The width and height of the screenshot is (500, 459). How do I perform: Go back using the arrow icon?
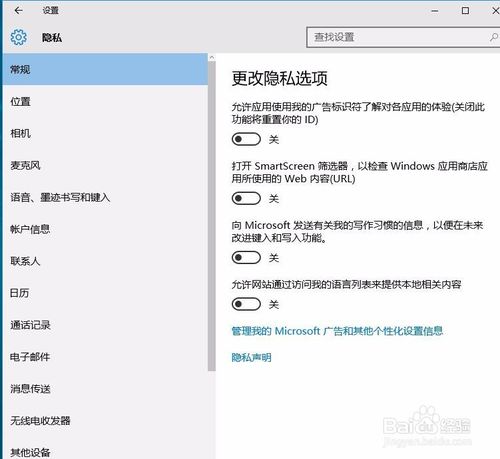click(x=19, y=11)
